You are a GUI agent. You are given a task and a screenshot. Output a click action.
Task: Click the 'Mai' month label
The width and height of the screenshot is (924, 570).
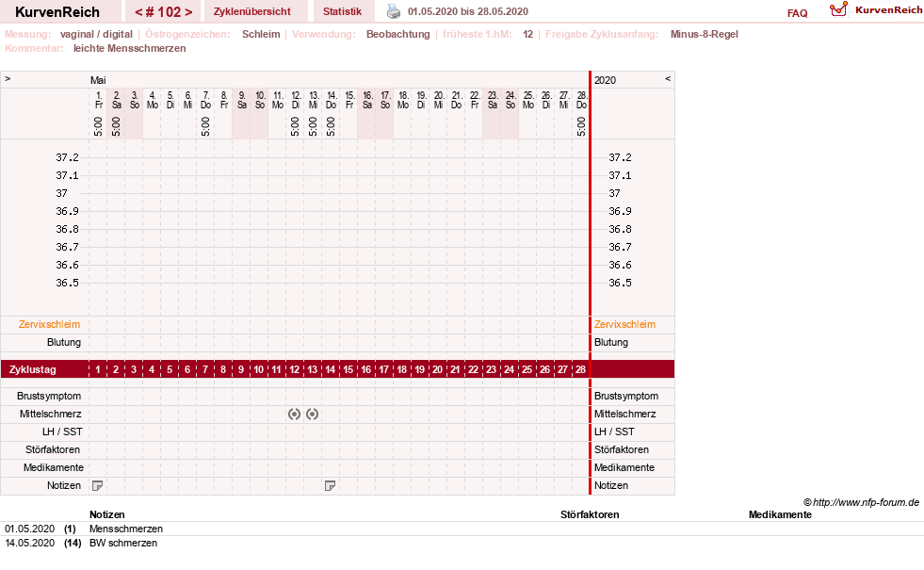98,80
